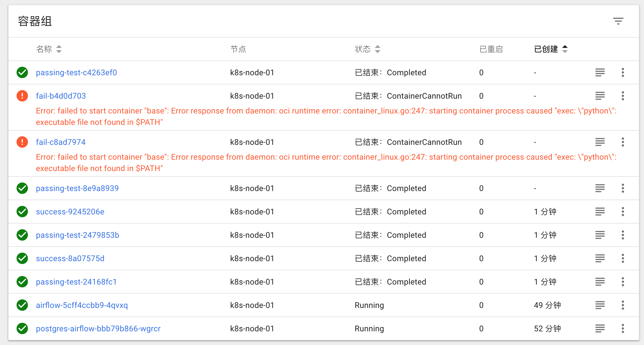Click the 容器组 panel title

pyautogui.click(x=34, y=21)
